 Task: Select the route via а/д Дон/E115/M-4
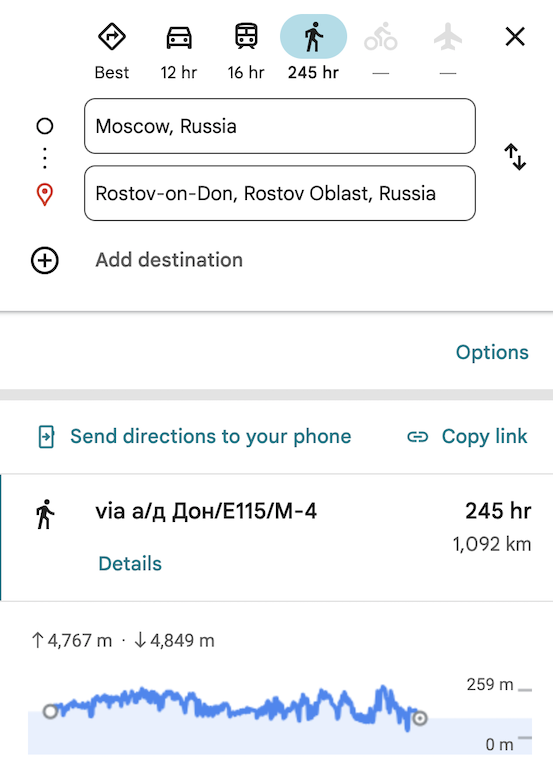coord(276,538)
